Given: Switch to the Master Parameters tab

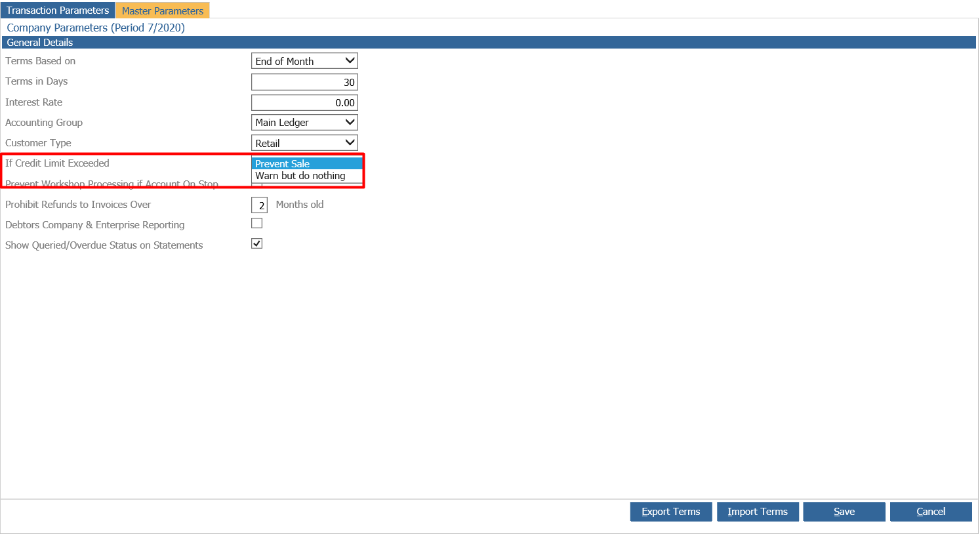Looking at the screenshot, I should click(163, 10).
